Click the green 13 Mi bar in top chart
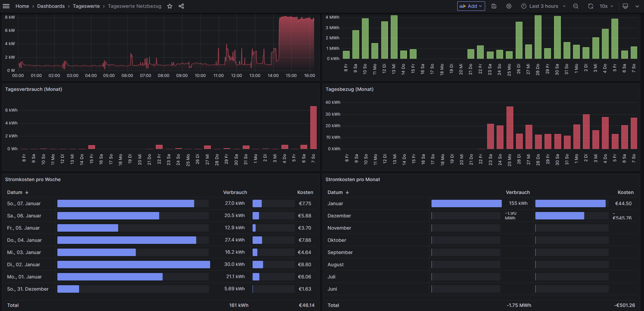Screen dimensions: 644x311 [x=394, y=37]
